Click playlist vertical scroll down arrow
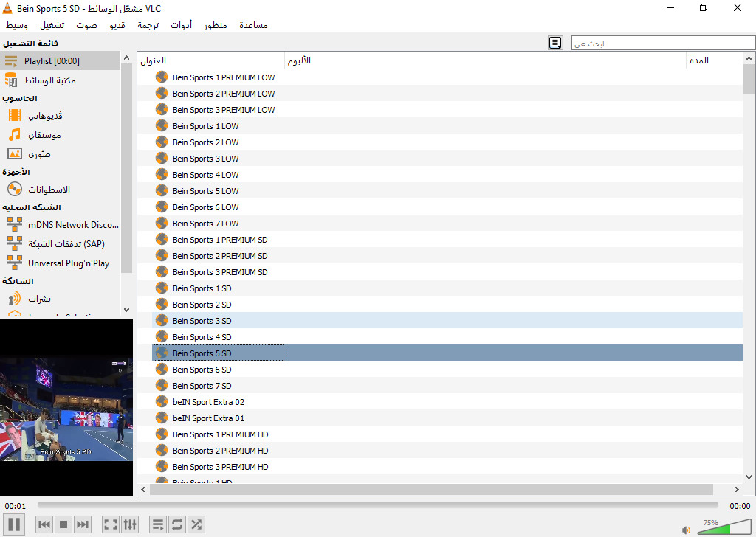The image size is (756, 537). [x=749, y=477]
